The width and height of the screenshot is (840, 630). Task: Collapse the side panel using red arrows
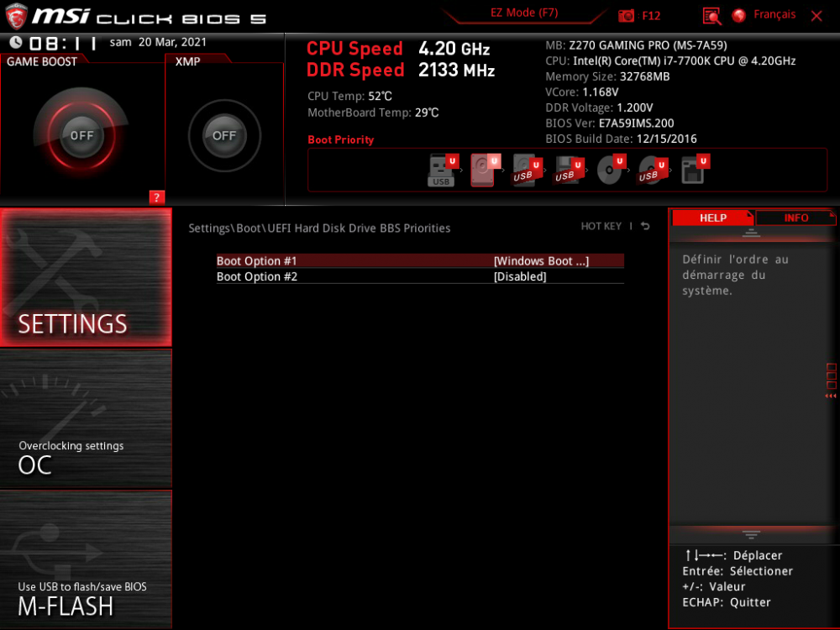pyautogui.click(x=831, y=396)
